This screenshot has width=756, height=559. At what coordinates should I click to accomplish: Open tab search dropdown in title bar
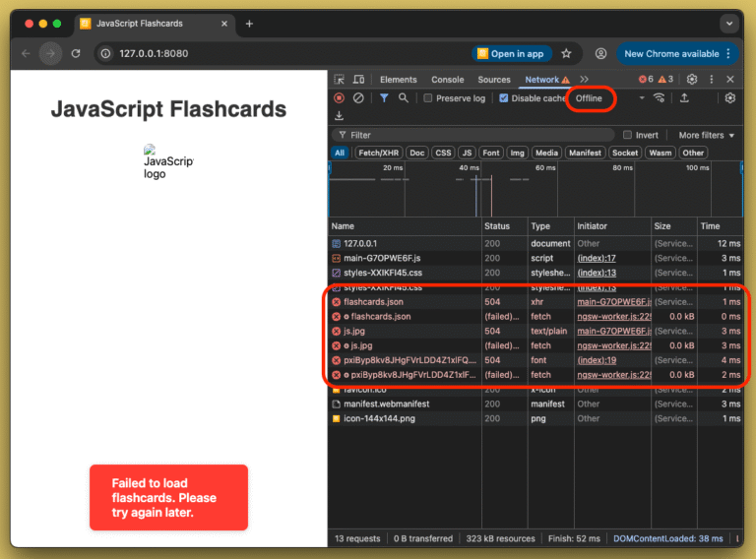coord(729,24)
